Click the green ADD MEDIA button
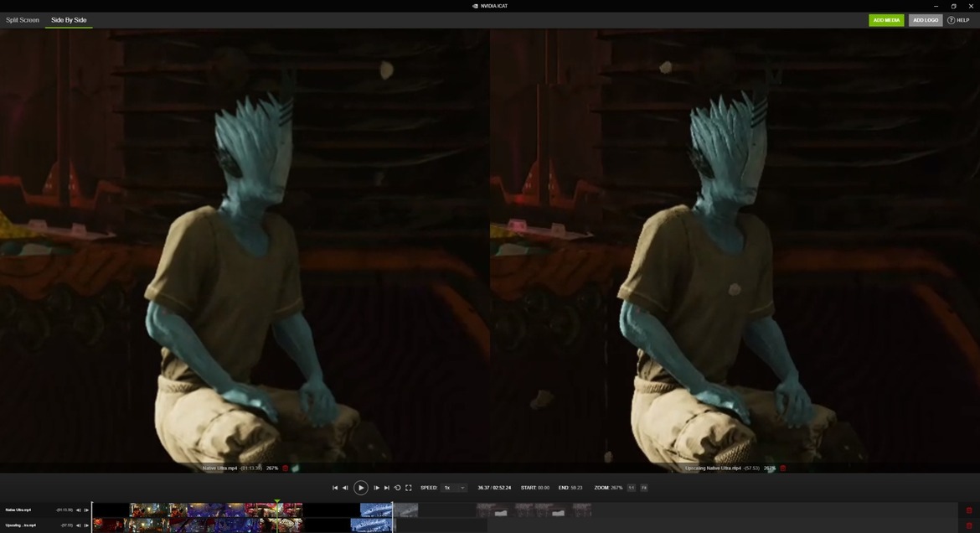Image resolution: width=980 pixels, height=533 pixels. point(886,20)
